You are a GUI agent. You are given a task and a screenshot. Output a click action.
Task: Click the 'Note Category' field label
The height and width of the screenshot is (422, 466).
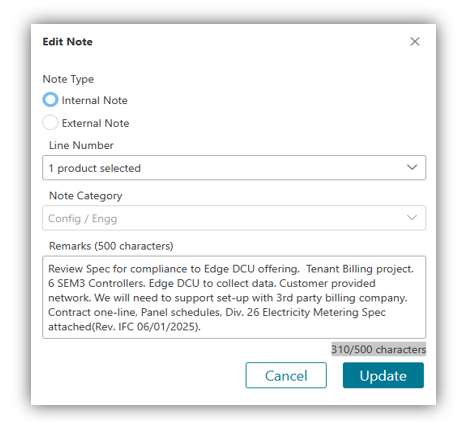pyautogui.click(x=86, y=196)
